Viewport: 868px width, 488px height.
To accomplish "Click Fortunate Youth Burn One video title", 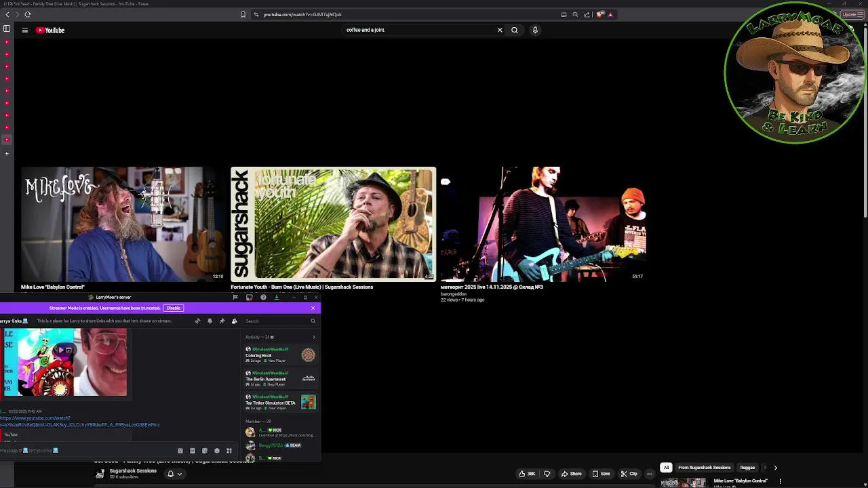I will click(302, 287).
